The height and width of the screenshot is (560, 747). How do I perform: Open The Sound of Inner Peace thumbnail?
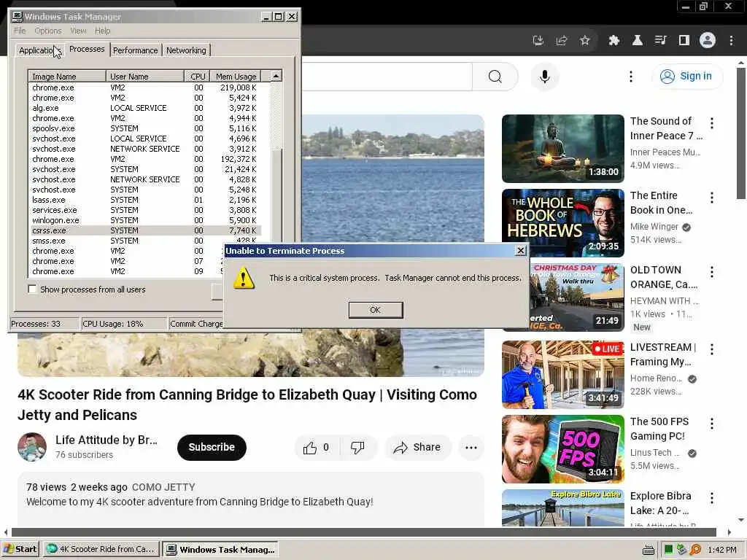click(562, 149)
